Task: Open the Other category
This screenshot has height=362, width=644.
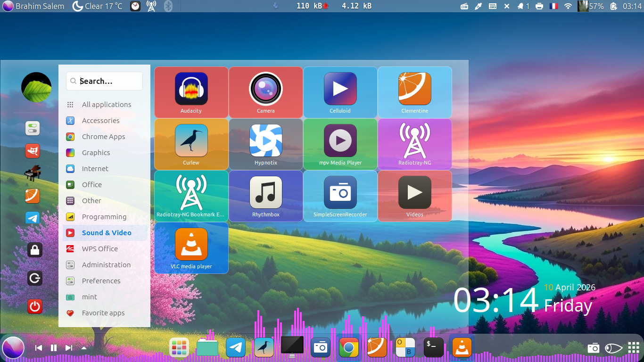Action: (105, 201)
